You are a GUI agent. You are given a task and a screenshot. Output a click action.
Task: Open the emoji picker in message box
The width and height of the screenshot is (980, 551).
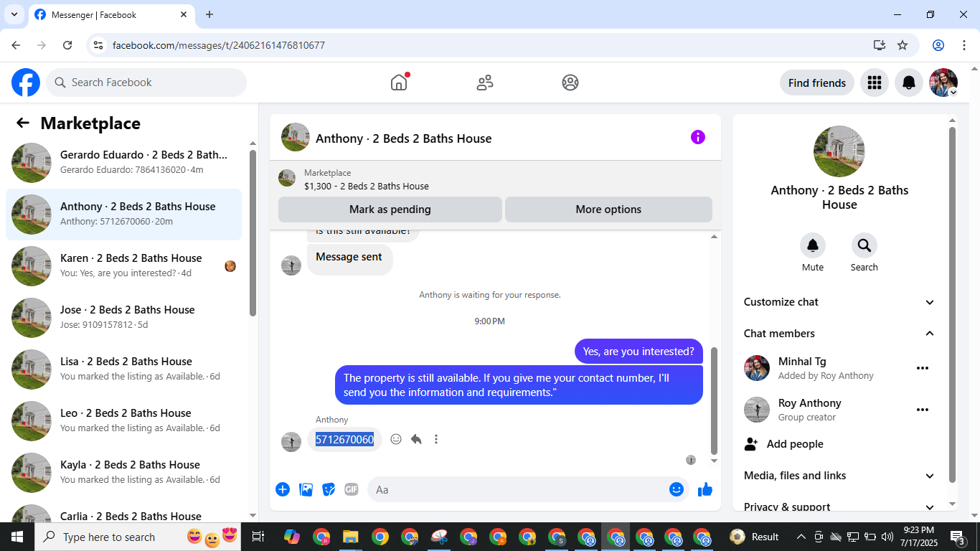[677, 489]
